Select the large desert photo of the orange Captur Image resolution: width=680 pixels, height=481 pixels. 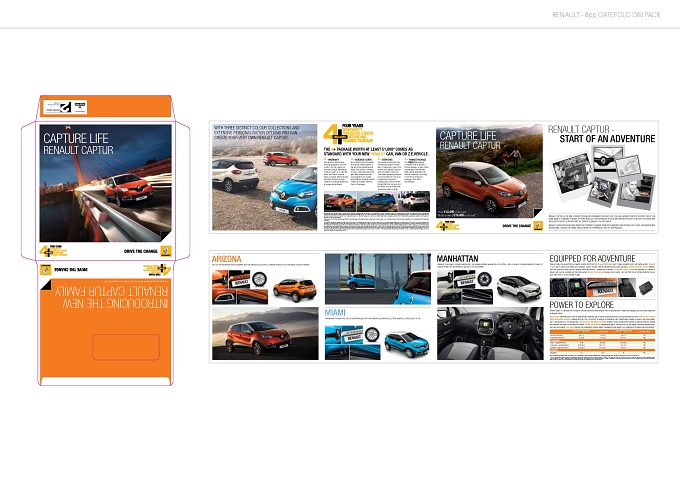(x=265, y=334)
